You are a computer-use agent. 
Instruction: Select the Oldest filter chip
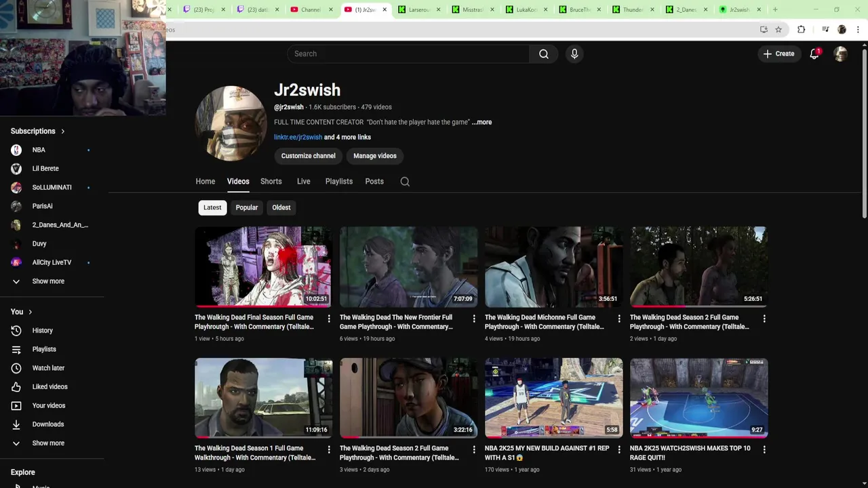281,207
